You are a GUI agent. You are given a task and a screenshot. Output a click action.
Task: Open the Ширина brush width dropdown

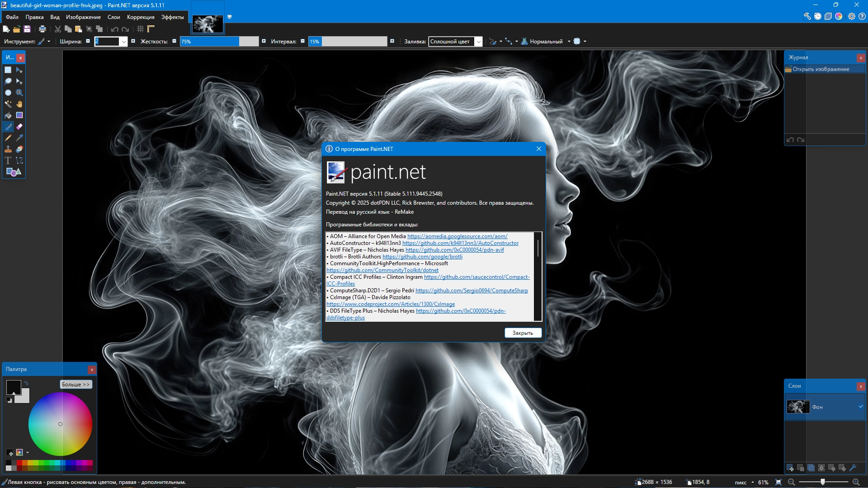123,42
